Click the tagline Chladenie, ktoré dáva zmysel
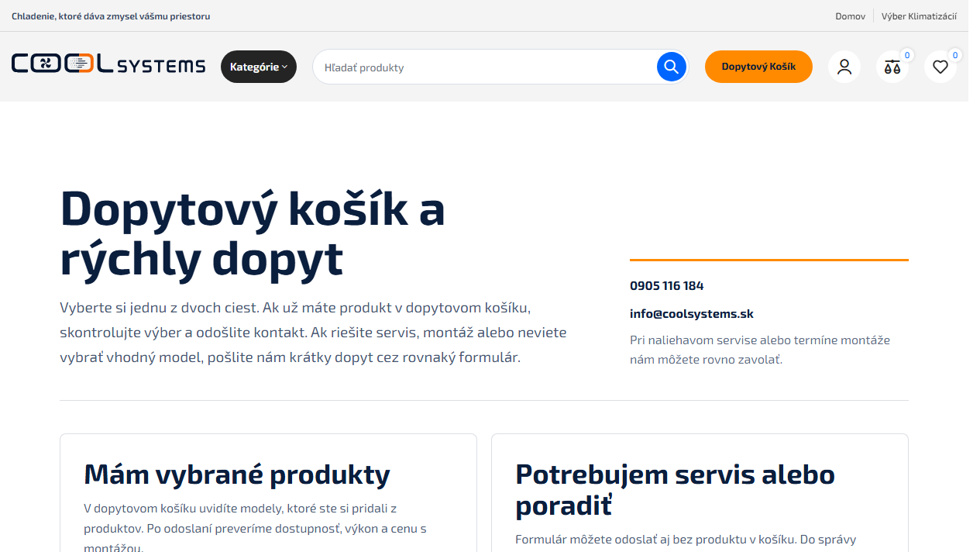The height and width of the screenshot is (552, 980). pyautogui.click(x=111, y=16)
